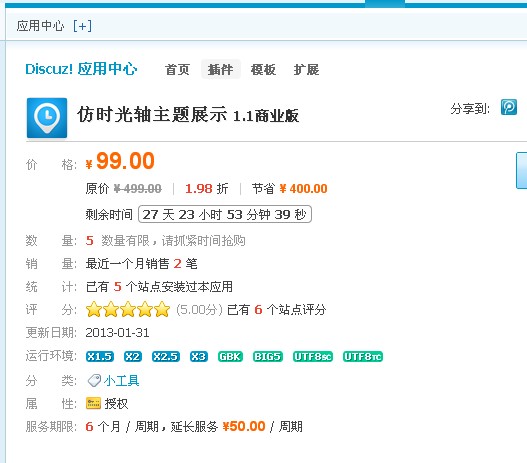
Task: Click the 授权 attribute text
Action: (x=116, y=404)
